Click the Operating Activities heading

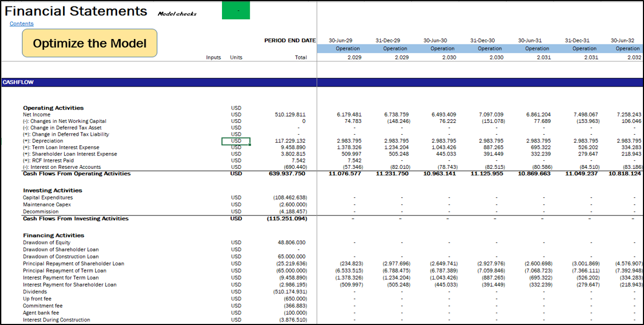(x=53, y=108)
